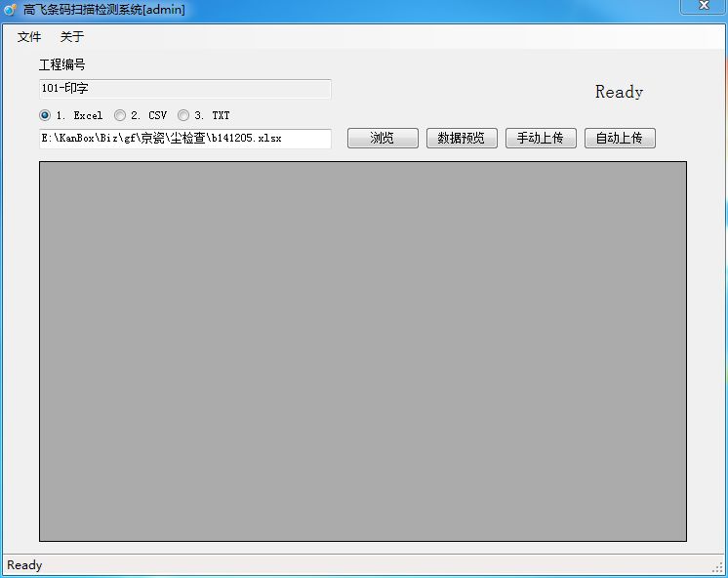This screenshot has width=728, height=578.
Task: Click the window title text 高飞条码扫描检测系统[admin]
Action: [x=103, y=10]
